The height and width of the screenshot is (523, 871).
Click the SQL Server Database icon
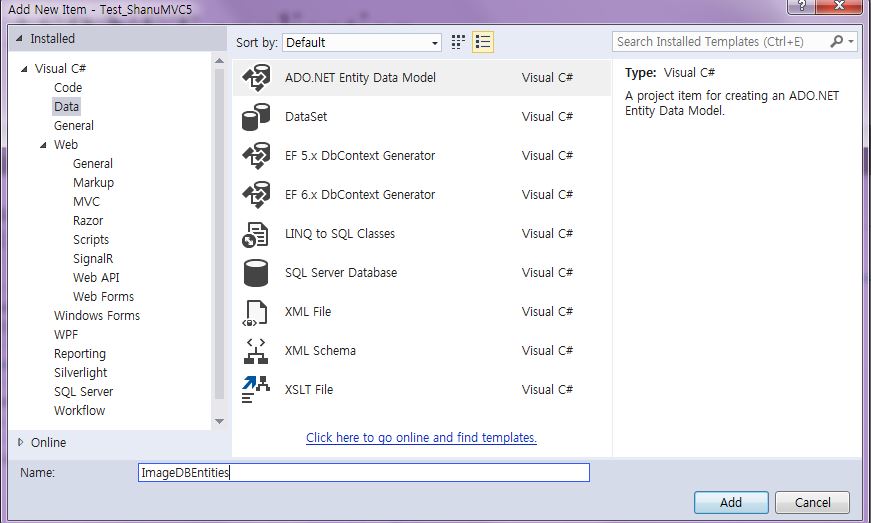coord(257,273)
